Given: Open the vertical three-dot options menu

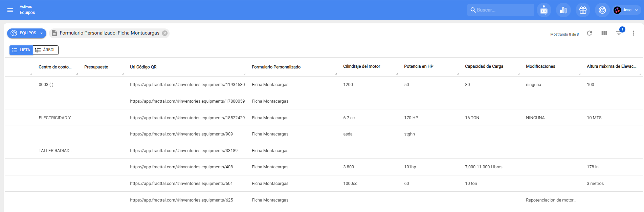Looking at the screenshot, I should tap(634, 33).
